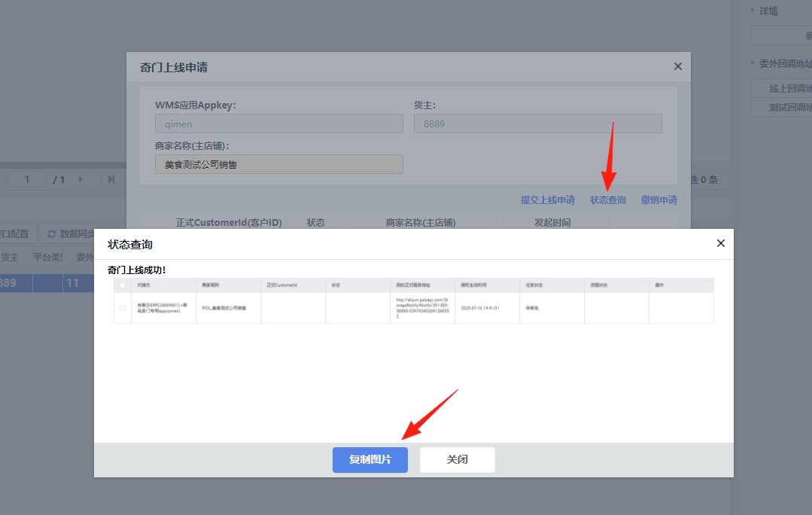Click the result table screenshot thumbnail

point(413,301)
